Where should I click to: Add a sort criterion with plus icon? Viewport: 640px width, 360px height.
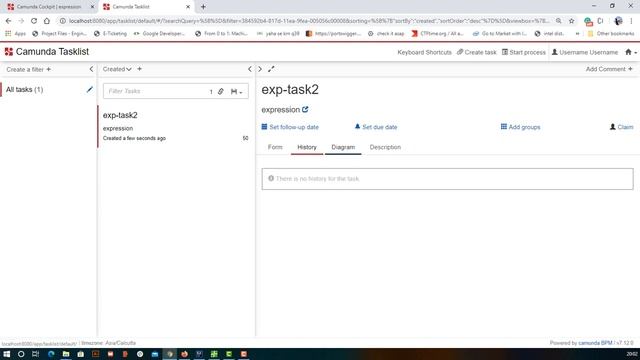tap(140, 69)
